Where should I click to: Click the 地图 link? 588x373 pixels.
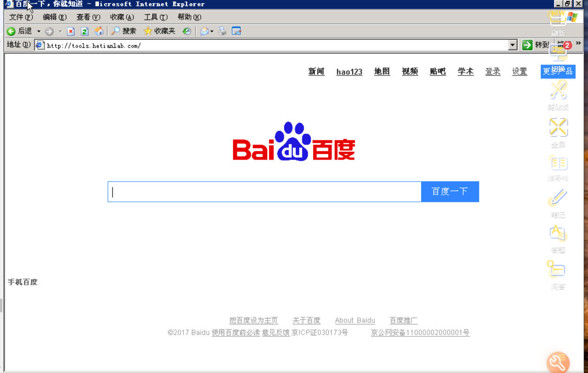(x=382, y=71)
